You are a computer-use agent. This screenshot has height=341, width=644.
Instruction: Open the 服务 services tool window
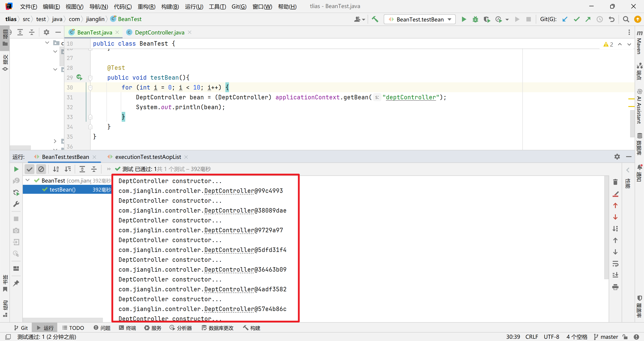pos(153,328)
